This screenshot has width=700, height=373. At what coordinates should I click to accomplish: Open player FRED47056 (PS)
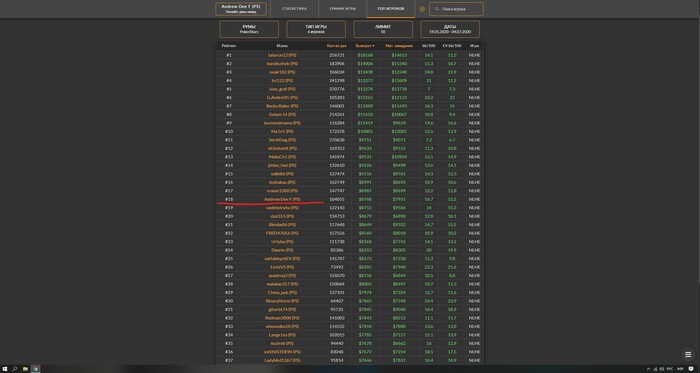tap(282, 233)
